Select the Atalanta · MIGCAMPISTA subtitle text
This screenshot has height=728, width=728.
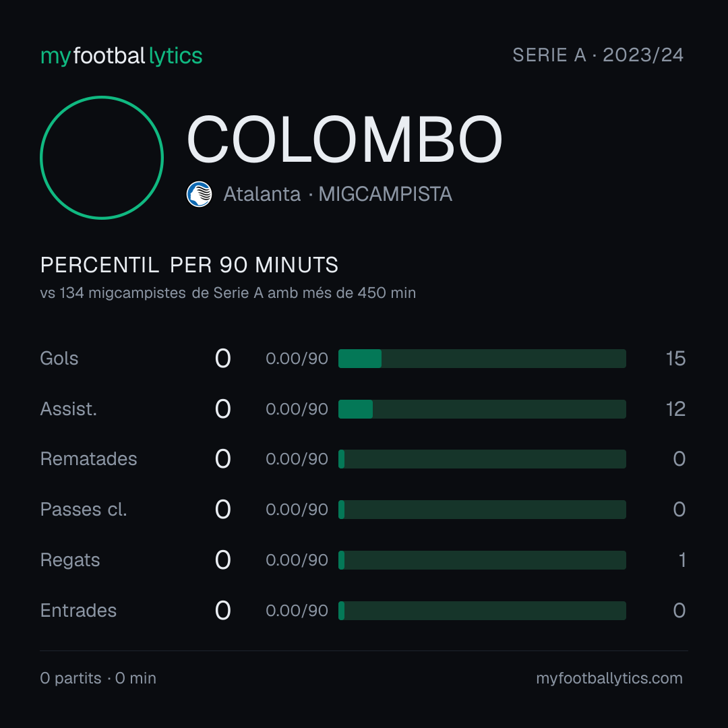(x=338, y=194)
